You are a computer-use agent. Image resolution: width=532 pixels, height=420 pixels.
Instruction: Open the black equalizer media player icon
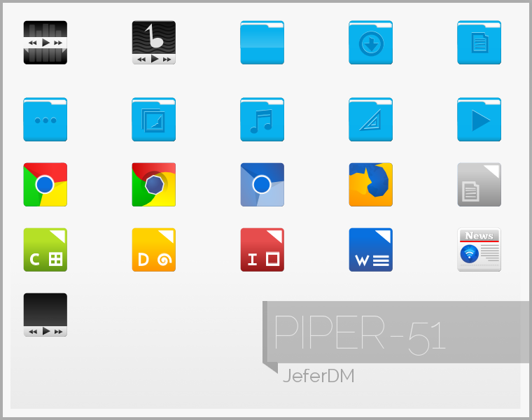coord(45,43)
